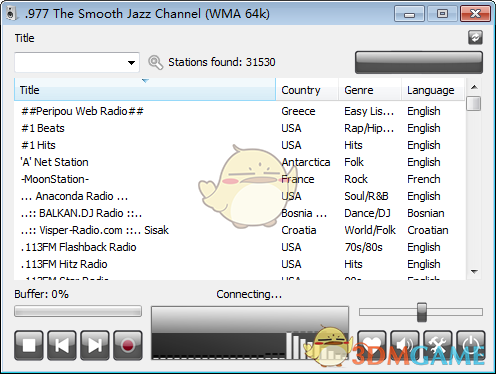Minimize the radio window
496x374 pixels.
pyautogui.click(x=409, y=14)
